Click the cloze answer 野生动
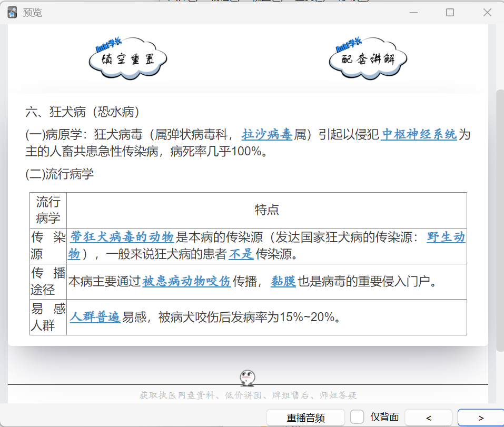504x427 pixels. point(446,237)
